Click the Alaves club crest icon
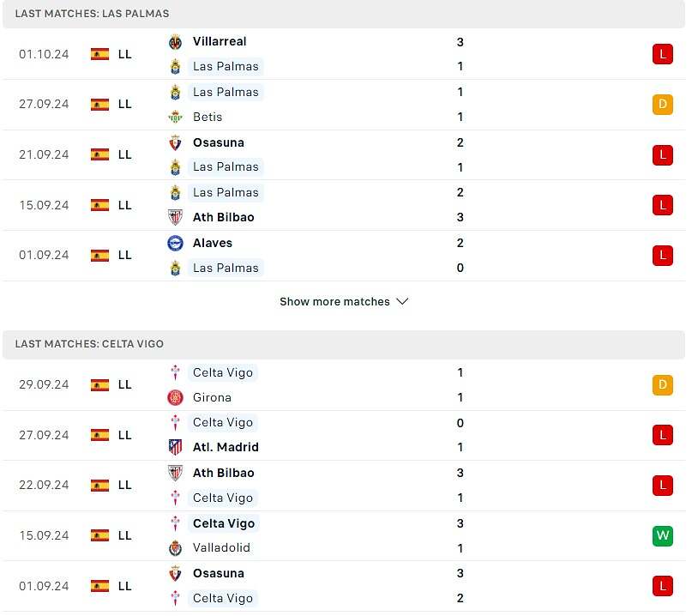 click(x=177, y=245)
